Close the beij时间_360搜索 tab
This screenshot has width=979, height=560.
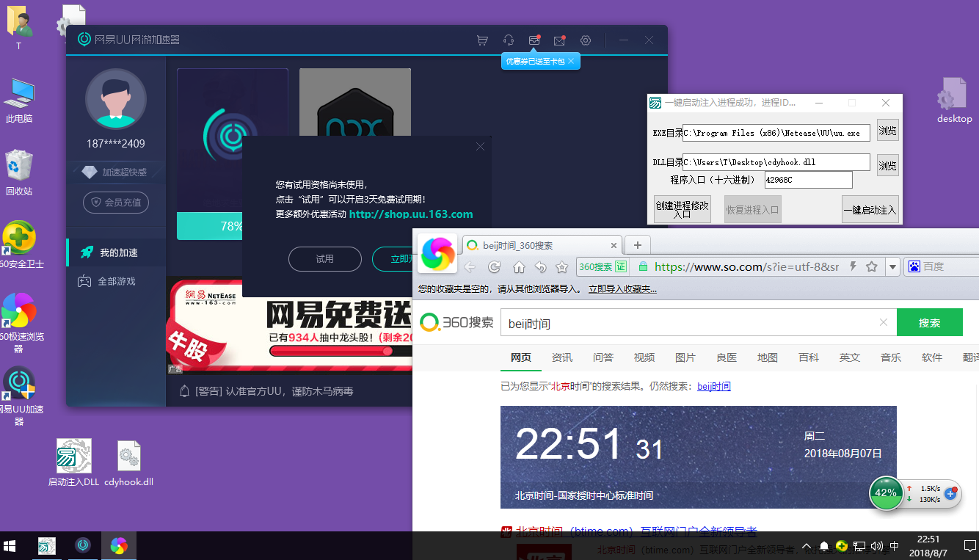point(614,245)
